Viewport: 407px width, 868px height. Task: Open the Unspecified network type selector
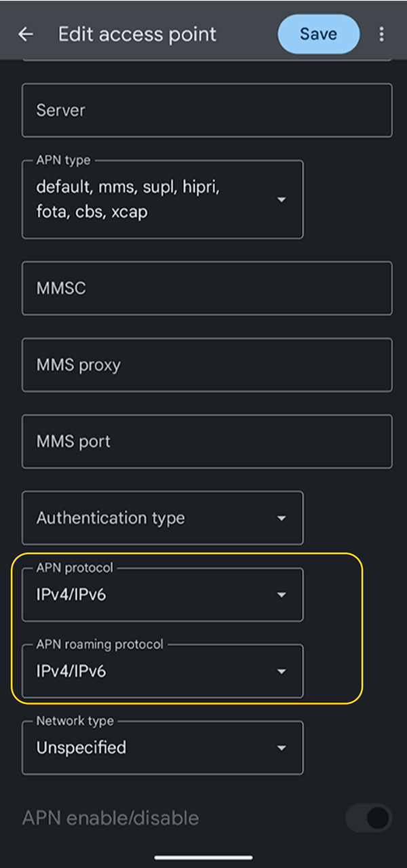[136, 748]
